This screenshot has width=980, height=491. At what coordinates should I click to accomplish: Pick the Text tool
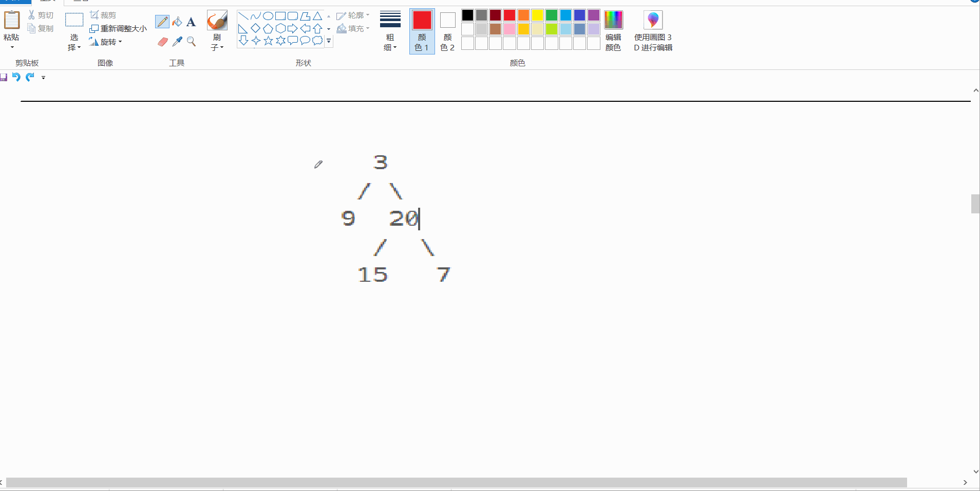click(x=191, y=22)
